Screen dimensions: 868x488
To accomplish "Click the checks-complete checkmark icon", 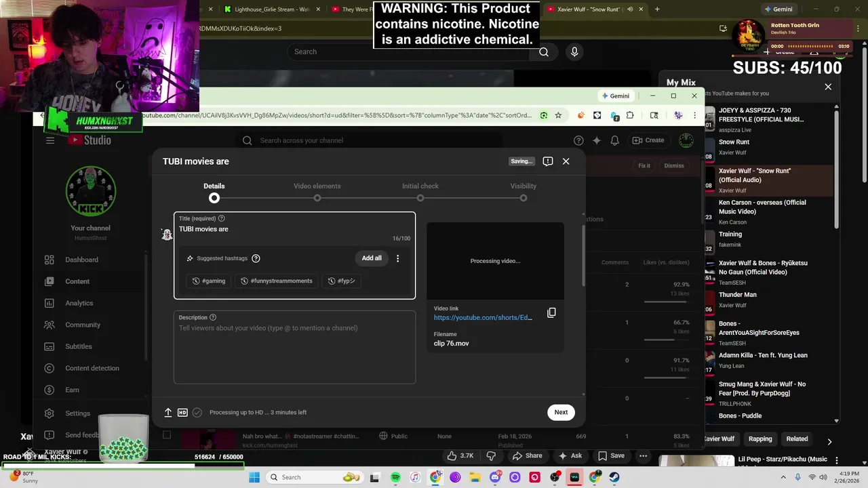I will [x=197, y=412].
